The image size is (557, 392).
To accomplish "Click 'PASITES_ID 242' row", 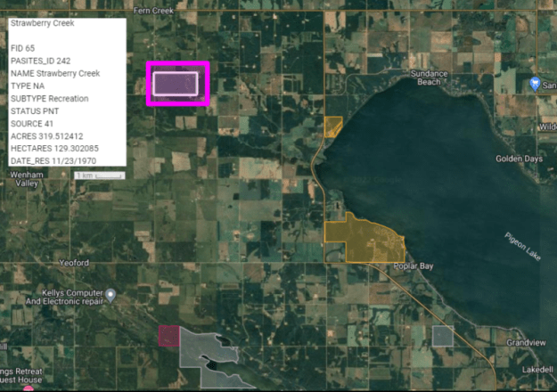I will (40, 61).
